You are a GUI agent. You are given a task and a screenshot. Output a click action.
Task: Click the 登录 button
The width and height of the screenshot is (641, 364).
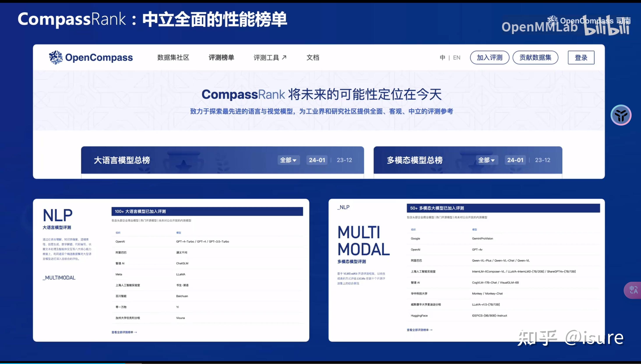pos(581,58)
